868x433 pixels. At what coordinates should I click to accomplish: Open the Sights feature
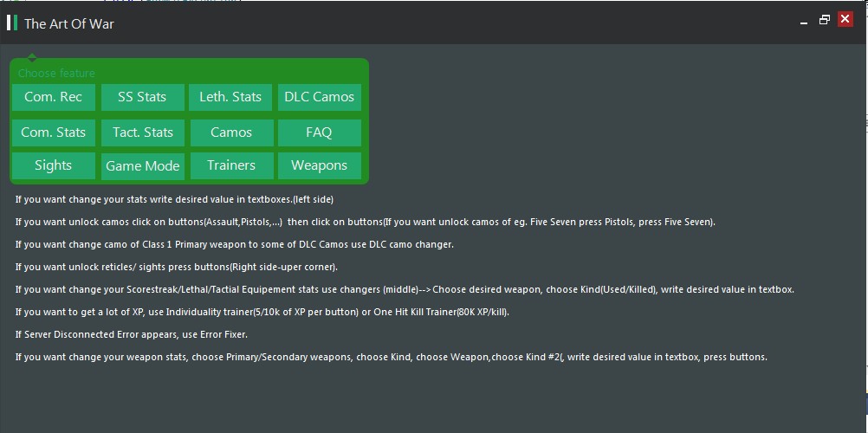(x=54, y=165)
